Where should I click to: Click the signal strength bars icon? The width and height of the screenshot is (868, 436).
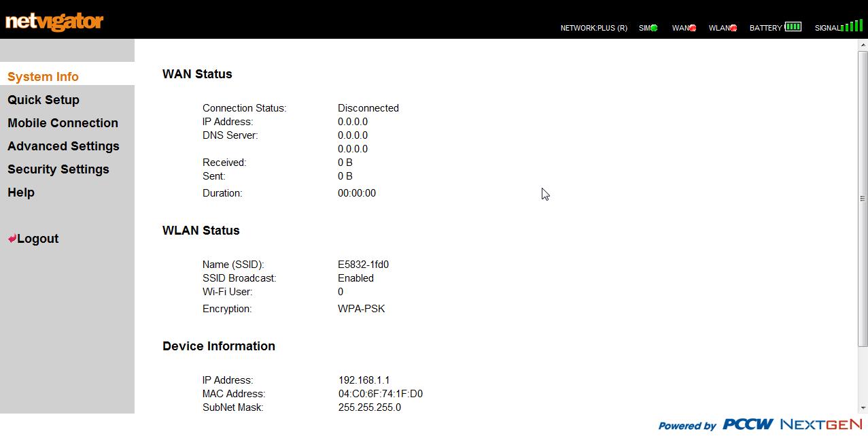click(x=852, y=27)
